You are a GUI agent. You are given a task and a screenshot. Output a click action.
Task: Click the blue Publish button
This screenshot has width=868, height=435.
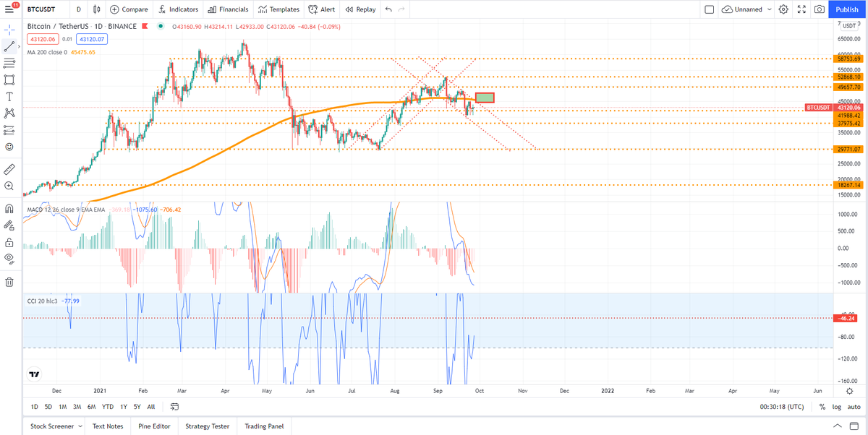tap(847, 9)
